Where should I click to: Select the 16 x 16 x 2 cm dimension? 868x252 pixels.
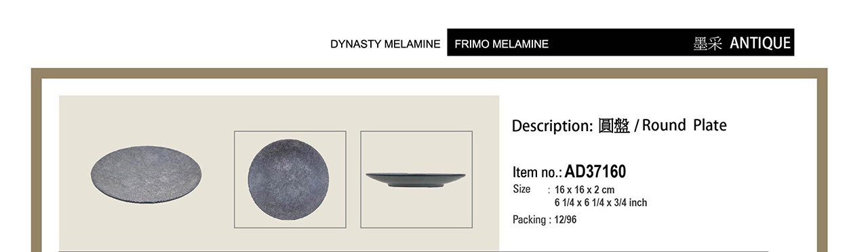[x=585, y=190]
